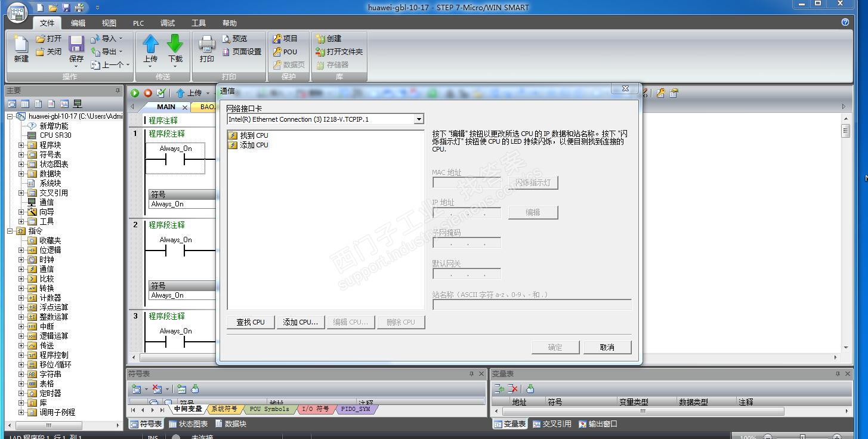The image size is (868, 439).
Task: Select 添加 CPU in the list
Action: click(x=249, y=145)
